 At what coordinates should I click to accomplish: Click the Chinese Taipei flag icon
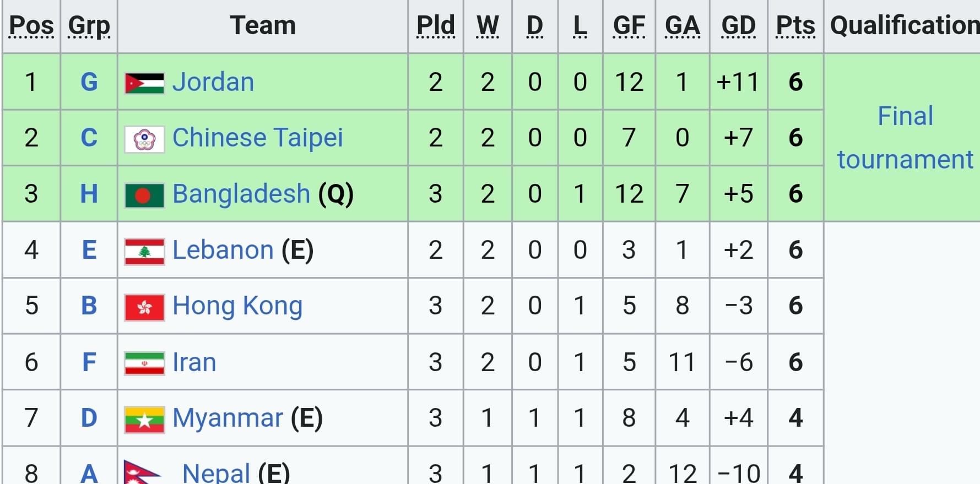[x=144, y=139]
